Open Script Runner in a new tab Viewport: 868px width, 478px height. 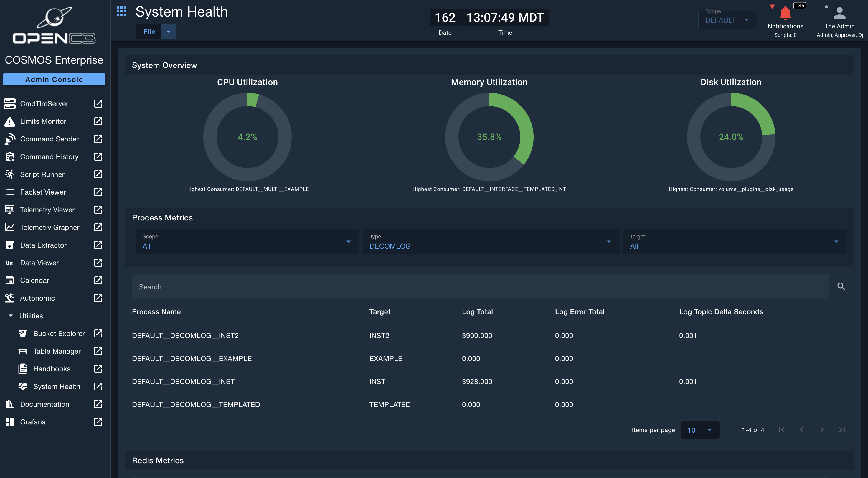pos(98,174)
